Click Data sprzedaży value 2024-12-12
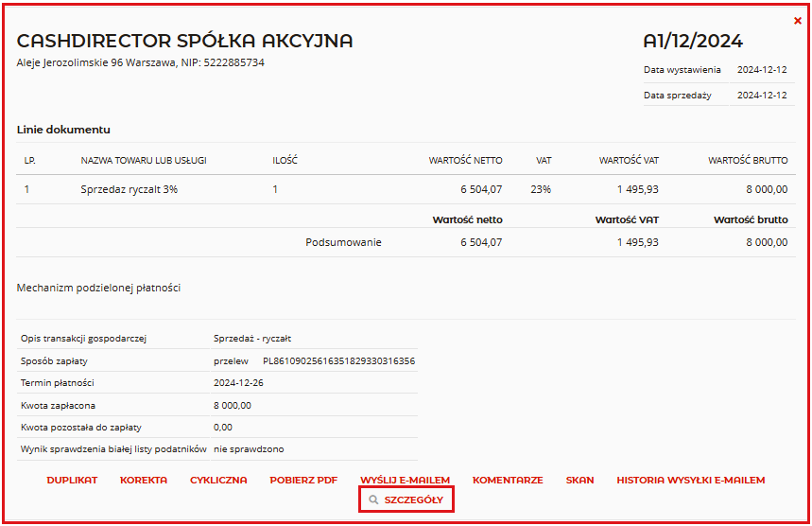This screenshot has width=812, height=526. click(762, 96)
